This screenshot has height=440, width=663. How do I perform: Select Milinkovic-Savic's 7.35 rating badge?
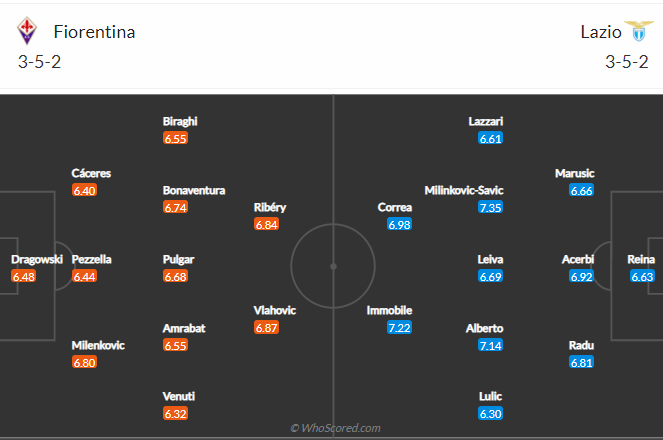(x=490, y=208)
